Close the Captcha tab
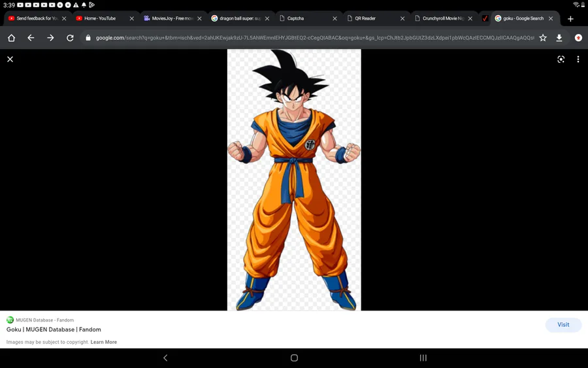The image size is (588, 368). (x=335, y=18)
